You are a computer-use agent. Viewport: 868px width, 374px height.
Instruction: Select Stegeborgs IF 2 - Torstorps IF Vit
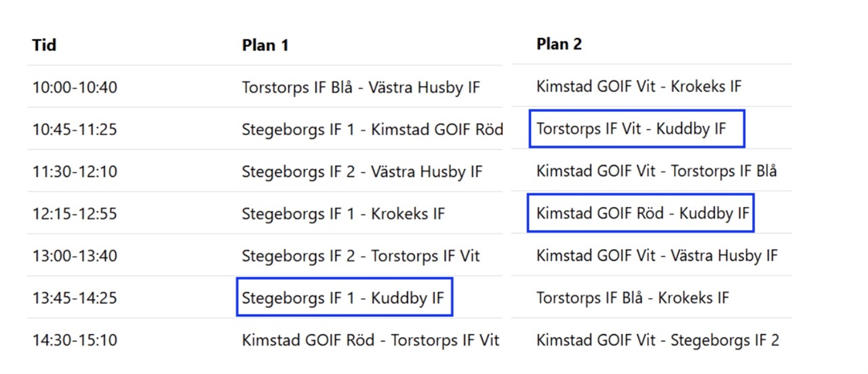point(361,256)
